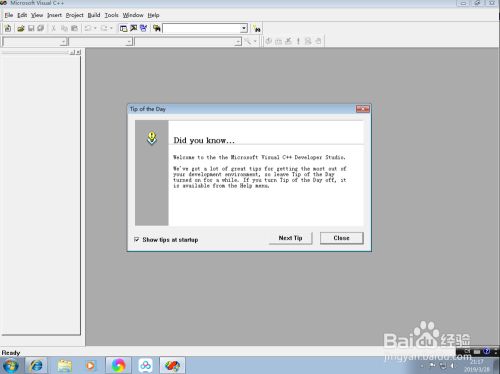Click the Close button in Tip dialog

(341, 238)
